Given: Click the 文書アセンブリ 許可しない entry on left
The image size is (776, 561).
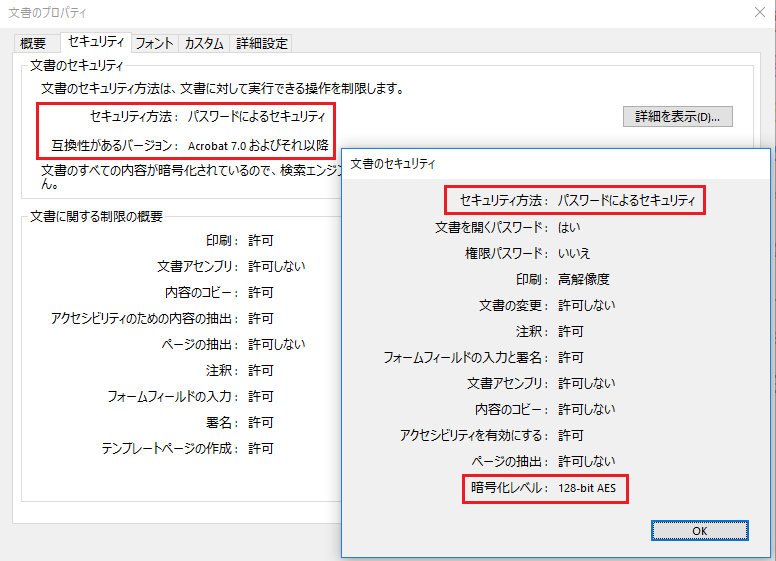Looking at the screenshot, I should click(231, 267).
